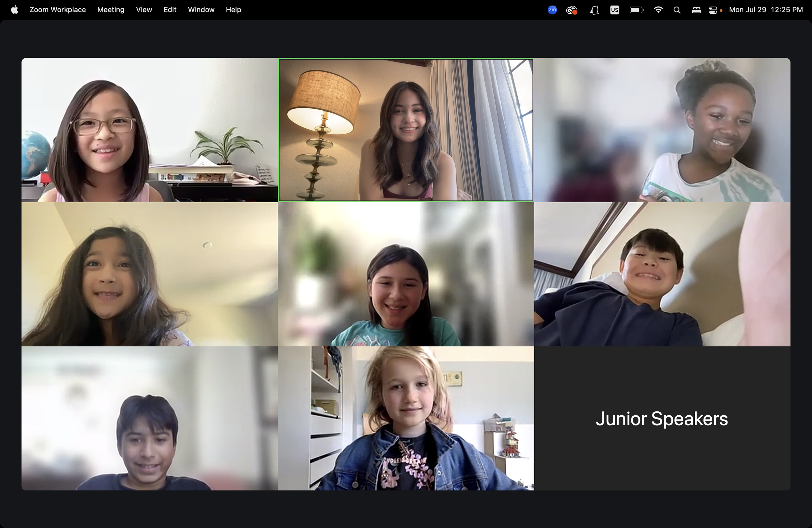This screenshot has height=528, width=812.
Task: Open the Window menu
Action: [x=201, y=10]
